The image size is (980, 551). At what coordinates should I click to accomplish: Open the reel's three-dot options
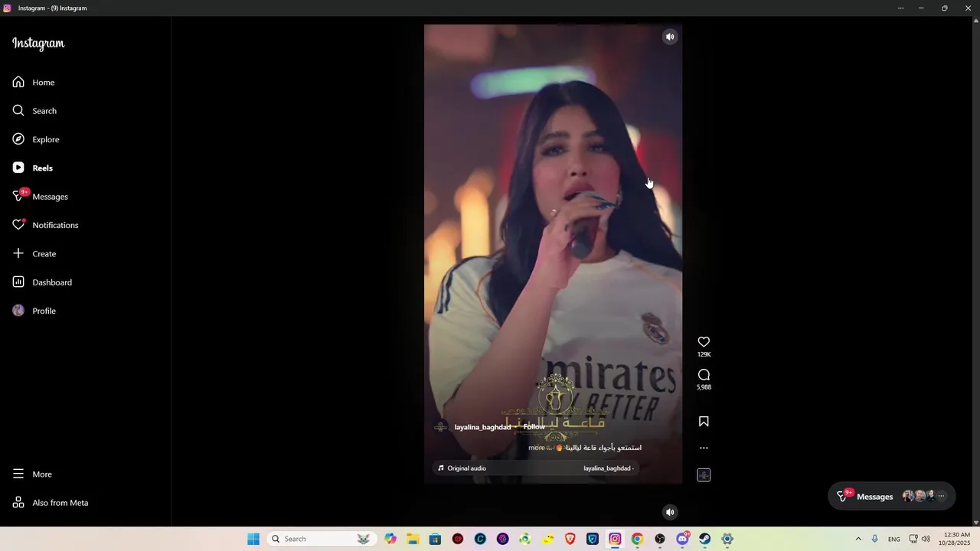[x=704, y=448]
